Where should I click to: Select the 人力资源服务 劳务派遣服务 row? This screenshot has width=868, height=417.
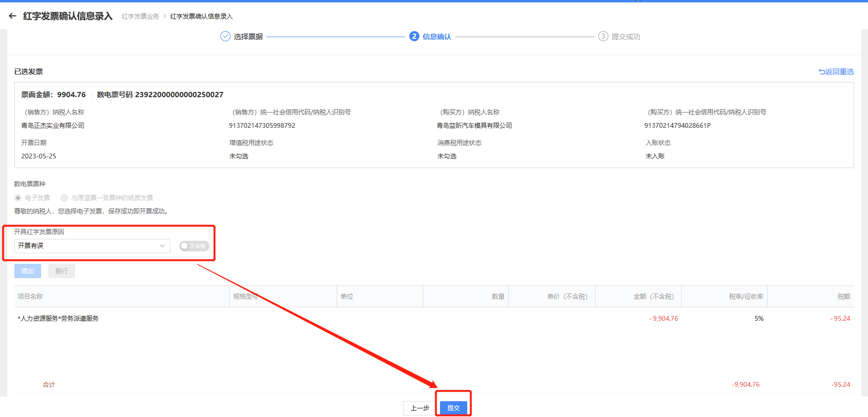(x=58, y=318)
